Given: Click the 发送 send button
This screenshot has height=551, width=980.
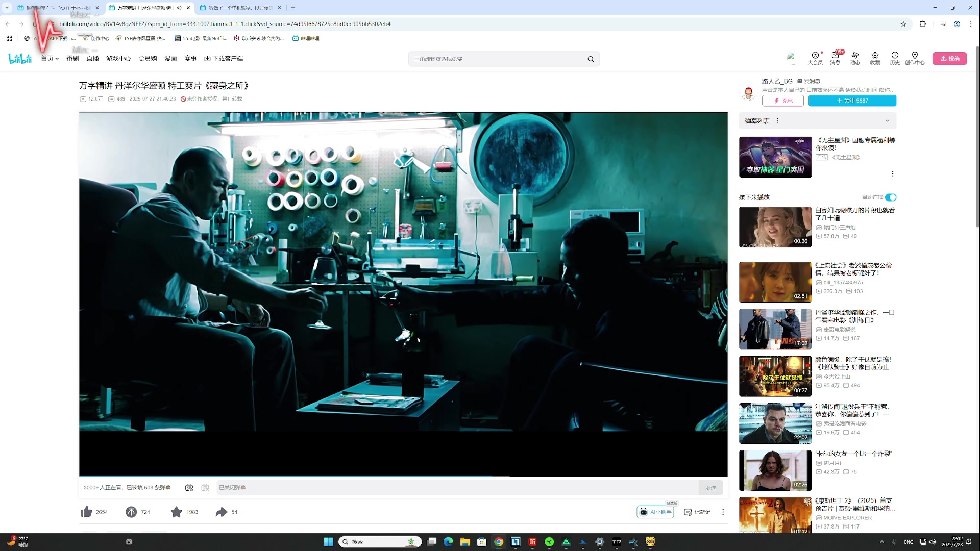Looking at the screenshot, I should 710,488.
